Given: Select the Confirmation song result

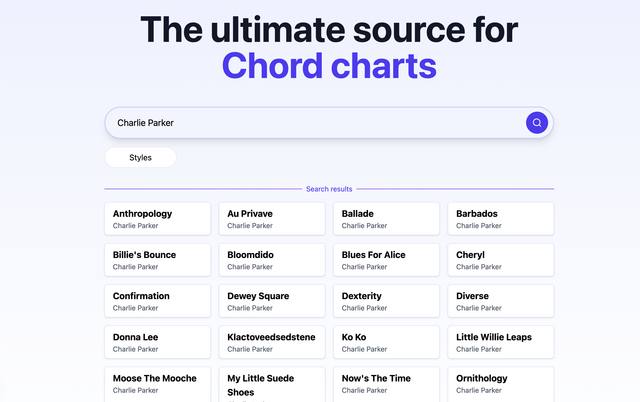Looking at the screenshot, I should point(157,301).
